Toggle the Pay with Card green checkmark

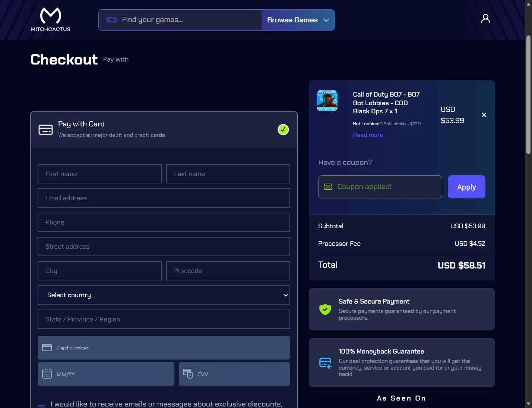point(283,130)
